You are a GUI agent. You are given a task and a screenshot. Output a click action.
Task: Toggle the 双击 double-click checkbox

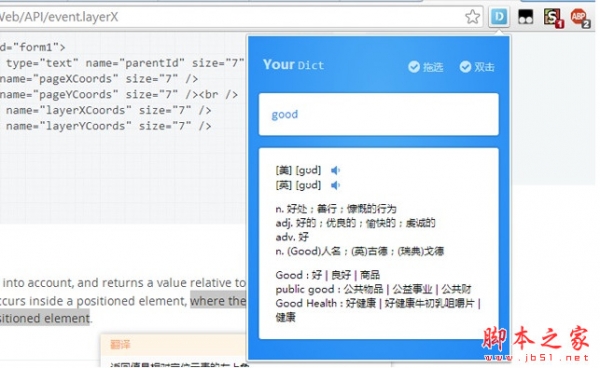(x=477, y=67)
